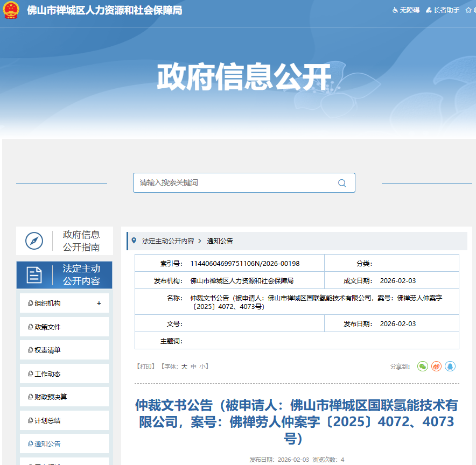Image resolution: width=476 pixels, height=465 pixels.
Task: Share to QQ using the penguin icon
Action: 450,366
